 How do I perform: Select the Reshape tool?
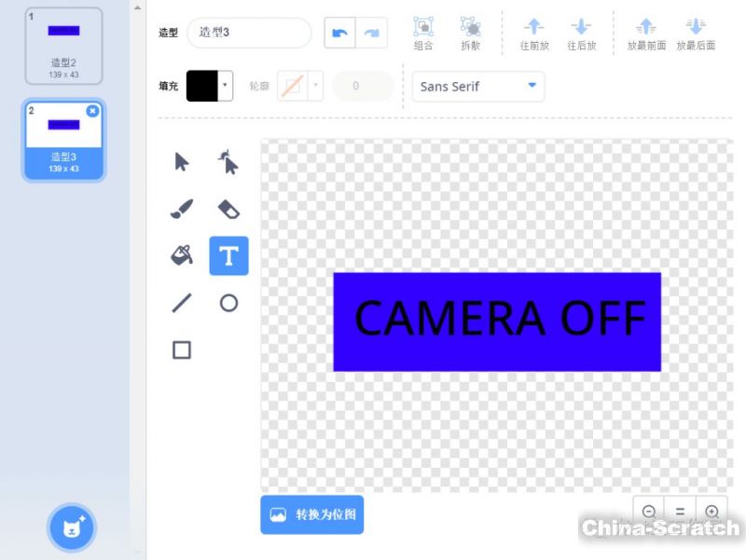228,162
